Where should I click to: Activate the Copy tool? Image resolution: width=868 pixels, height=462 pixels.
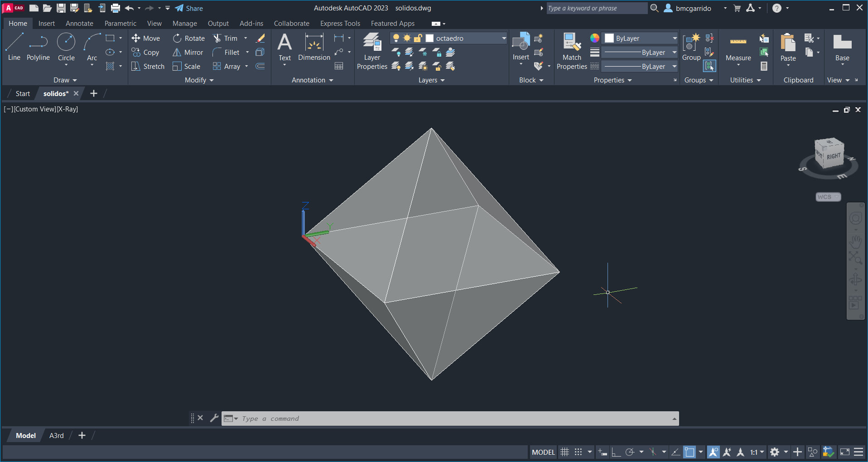145,53
